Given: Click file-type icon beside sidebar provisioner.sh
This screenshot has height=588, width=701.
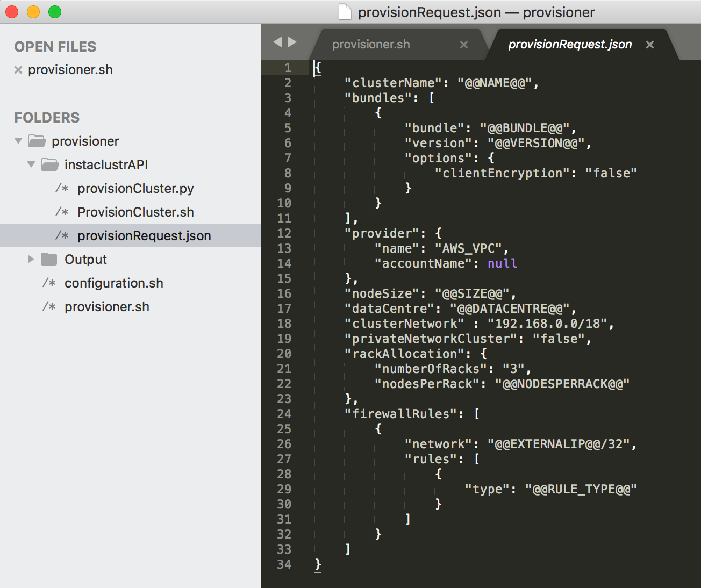Looking at the screenshot, I should click(49, 306).
